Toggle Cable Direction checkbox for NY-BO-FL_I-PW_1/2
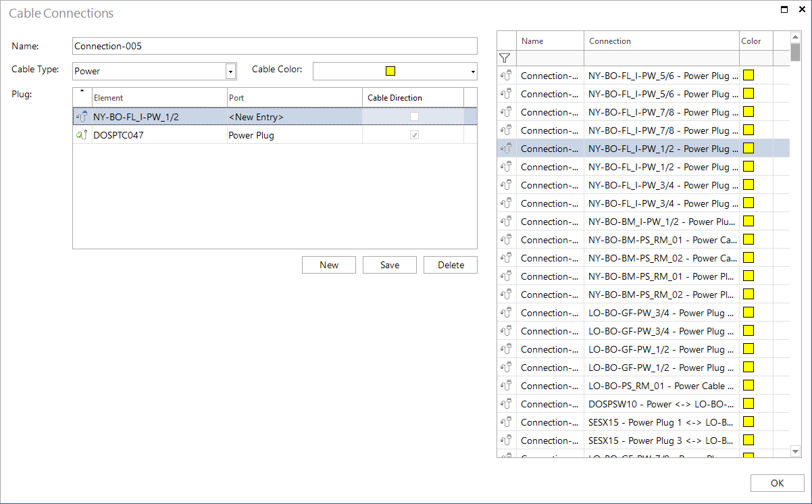812x504 pixels. [x=414, y=117]
